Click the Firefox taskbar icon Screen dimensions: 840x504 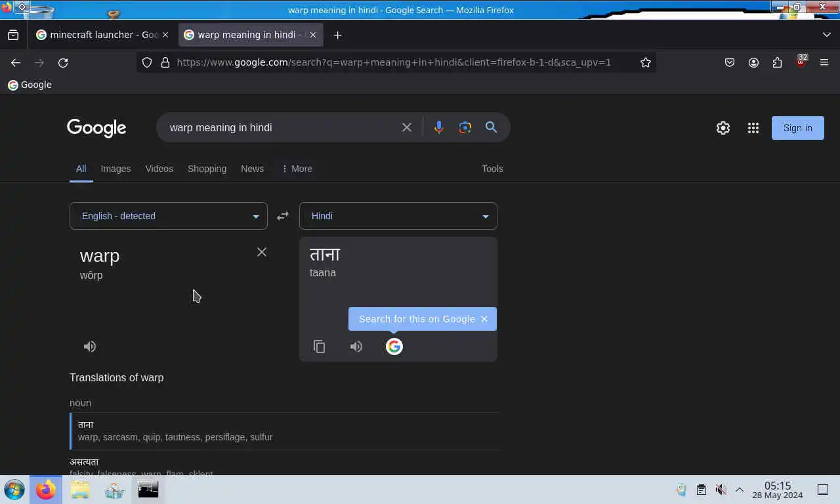click(x=46, y=490)
